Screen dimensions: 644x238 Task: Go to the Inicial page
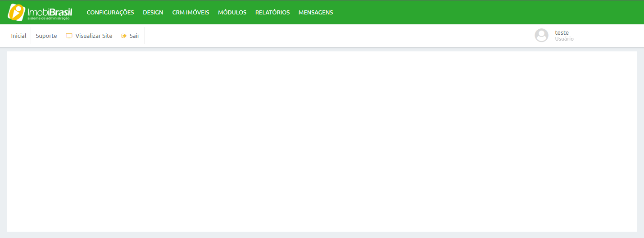click(x=19, y=36)
